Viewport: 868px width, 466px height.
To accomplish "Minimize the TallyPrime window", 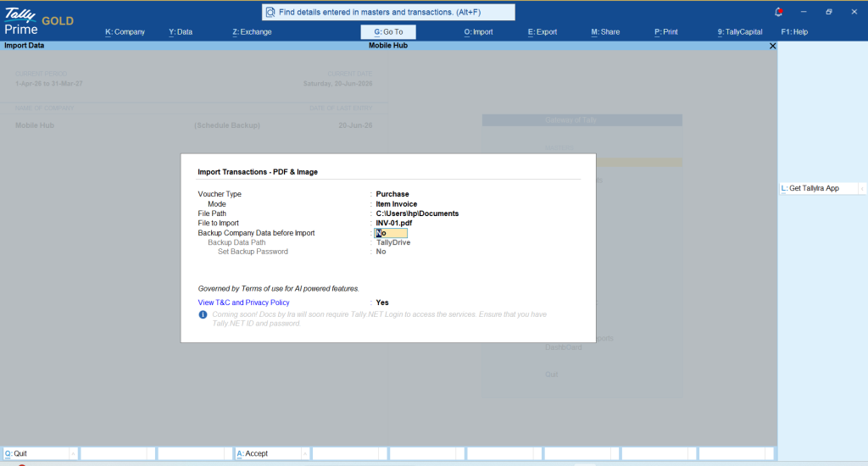I will pos(804,12).
